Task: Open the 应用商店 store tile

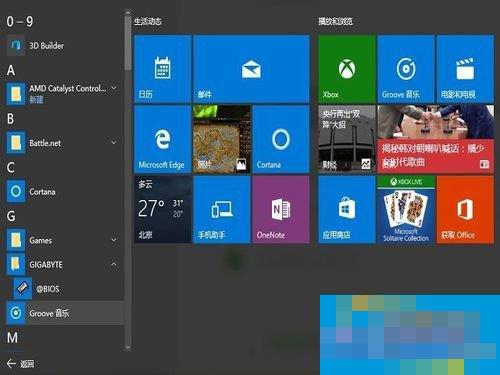Action: pos(347,210)
